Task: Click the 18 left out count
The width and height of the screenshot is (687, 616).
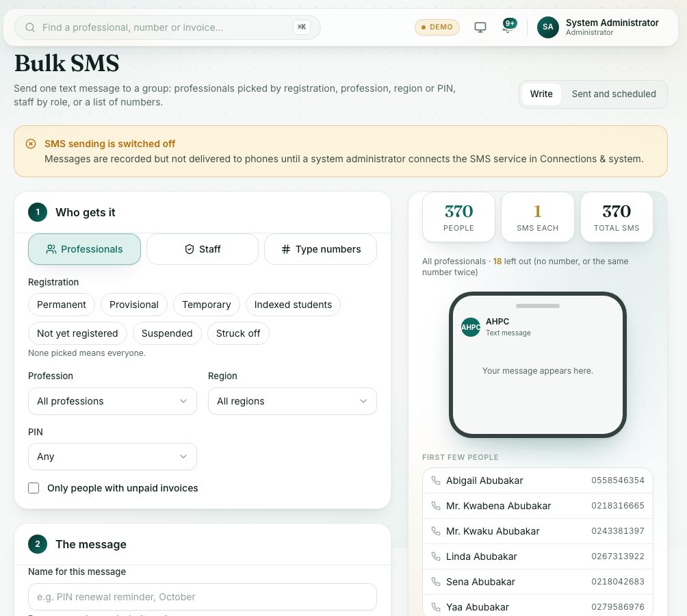Action: tap(497, 261)
